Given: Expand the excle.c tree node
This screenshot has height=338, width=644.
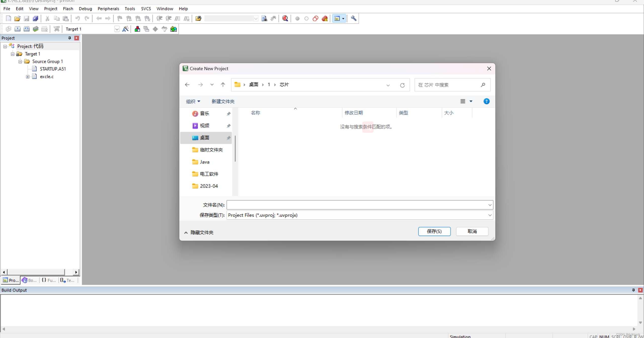Looking at the screenshot, I should click(x=28, y=76).
